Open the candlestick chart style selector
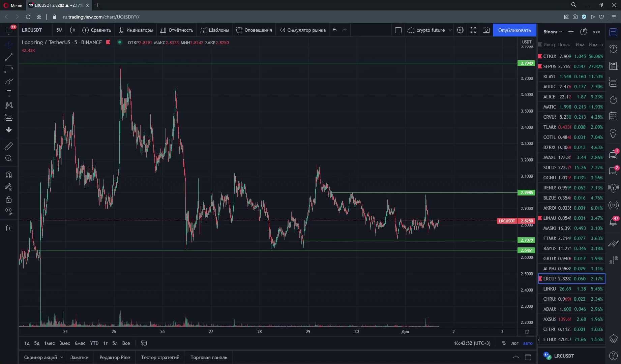Viewport: 621px width, 364px height. click(x=72, y=30)
